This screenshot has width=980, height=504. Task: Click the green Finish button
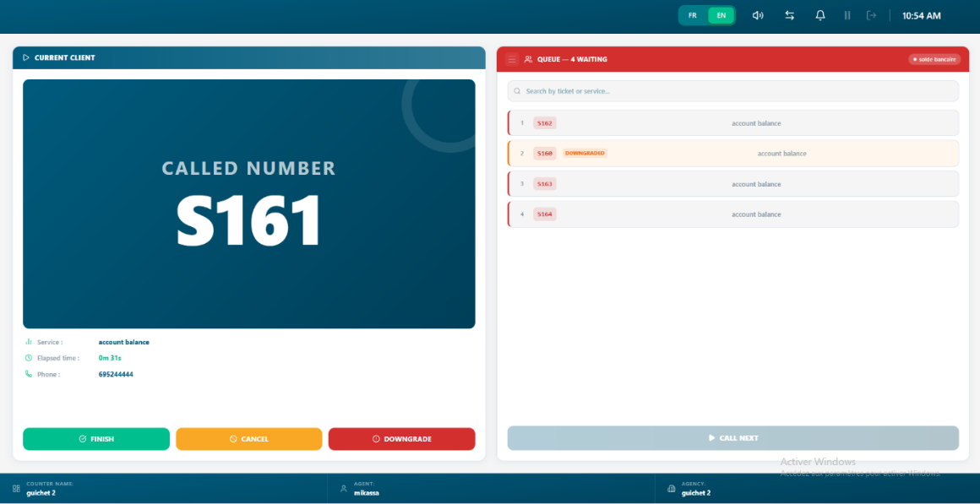[x=96, y=439]
